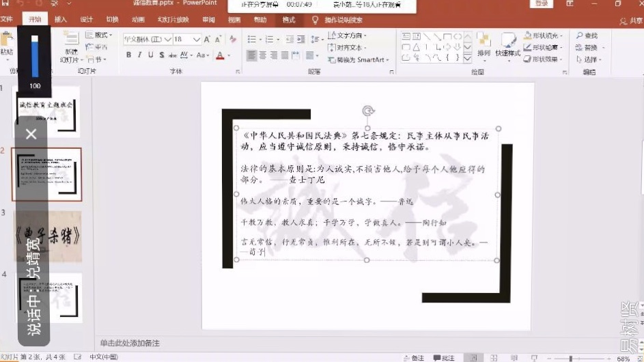
Task: Toggle underline text formatting
Action: [150, 55]
